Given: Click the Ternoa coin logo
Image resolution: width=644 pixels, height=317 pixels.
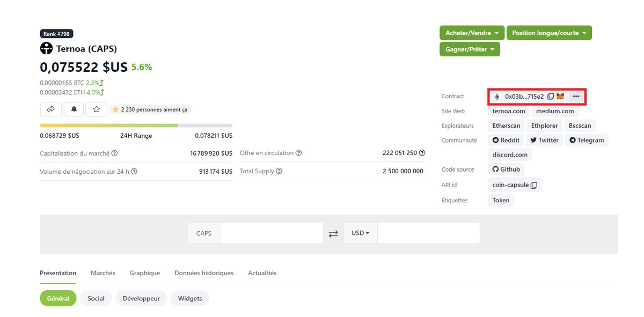Looking at the screenshot, I should pyautogui.click(x=46, y=49).
